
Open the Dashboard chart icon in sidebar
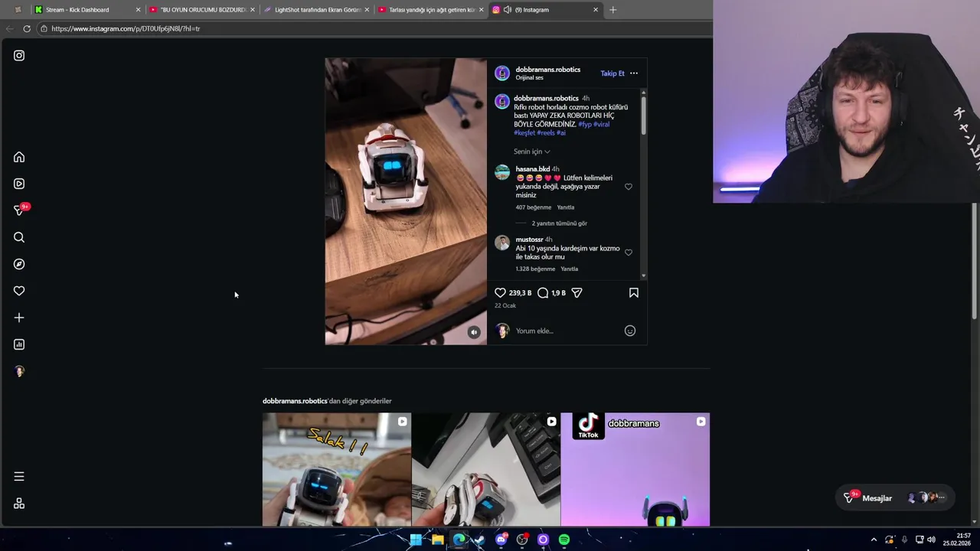(x=19, y=344)
